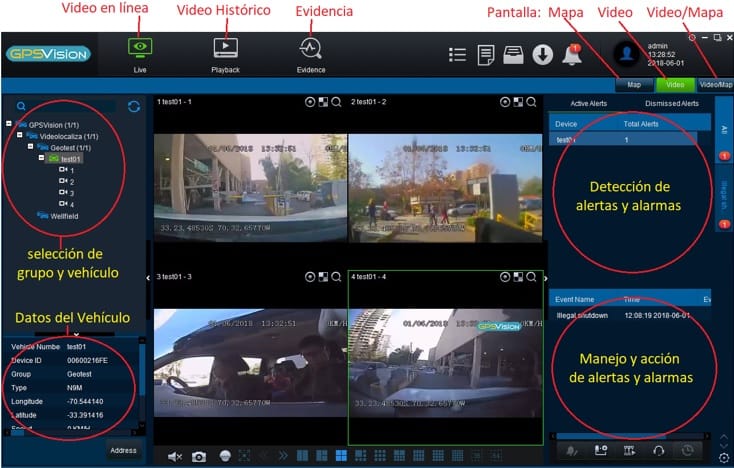
Task: Click the record icon on pane test01 - 3
Action: (x=310, y=277)
